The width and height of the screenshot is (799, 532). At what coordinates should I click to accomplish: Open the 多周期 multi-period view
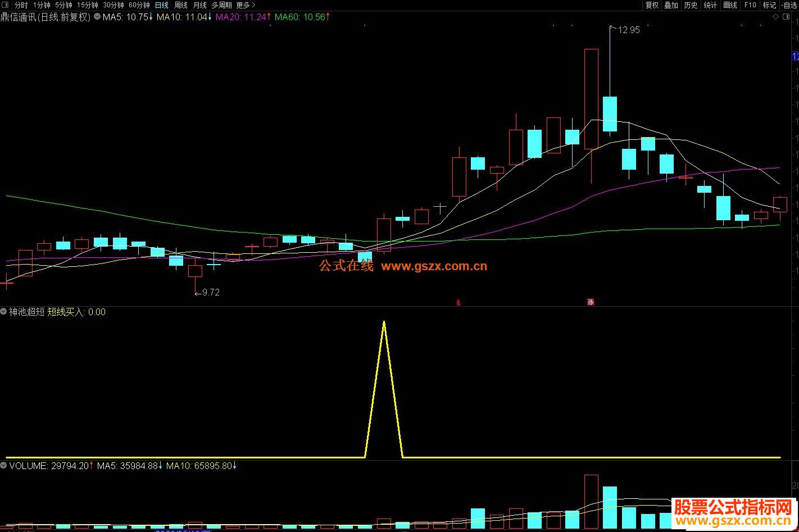coord(221,5)
